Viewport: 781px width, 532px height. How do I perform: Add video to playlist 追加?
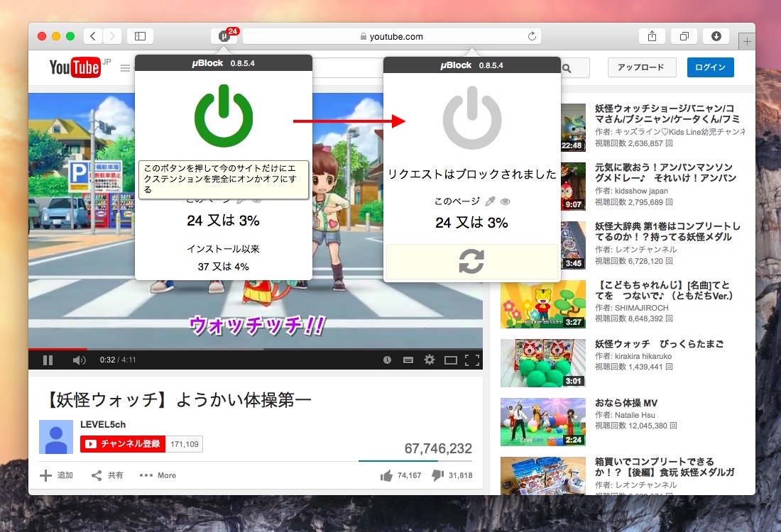coord(56,475)
